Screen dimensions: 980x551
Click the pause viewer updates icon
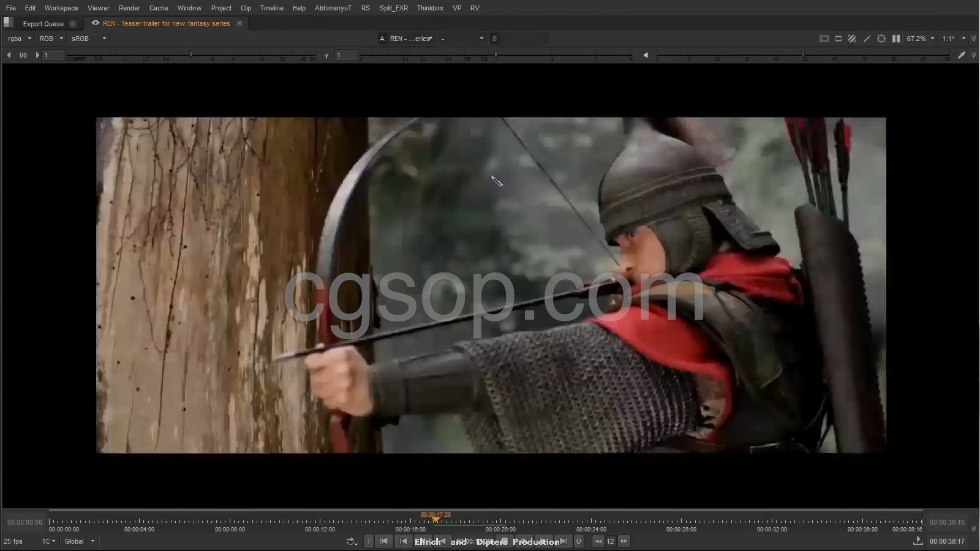896,39
